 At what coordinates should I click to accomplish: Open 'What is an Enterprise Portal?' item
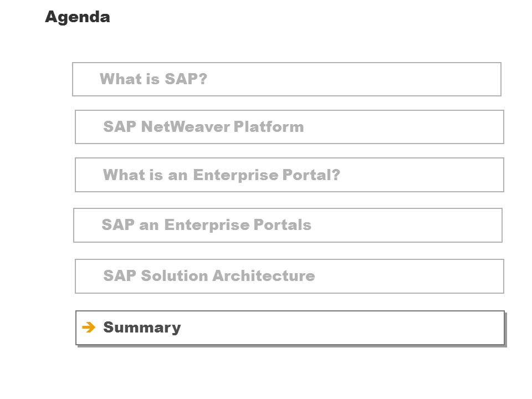[x=289, y=175]
